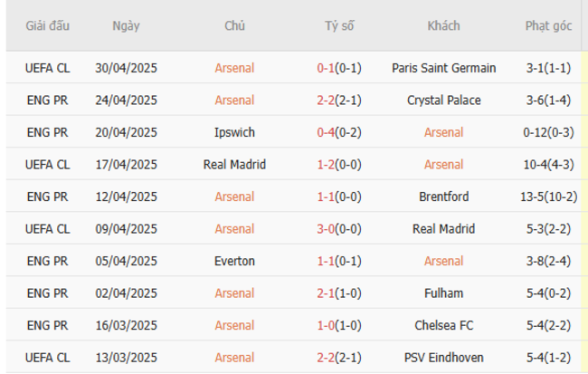Click the Crystal Palace team name

point(443,101)
